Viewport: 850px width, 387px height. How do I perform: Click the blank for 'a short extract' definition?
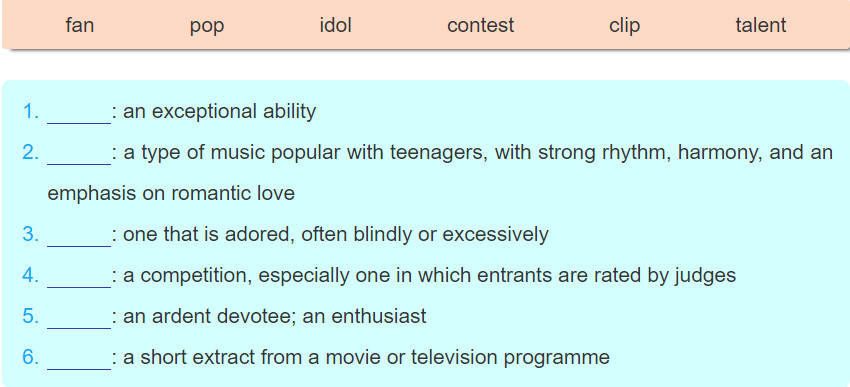[x=79, y=359]
